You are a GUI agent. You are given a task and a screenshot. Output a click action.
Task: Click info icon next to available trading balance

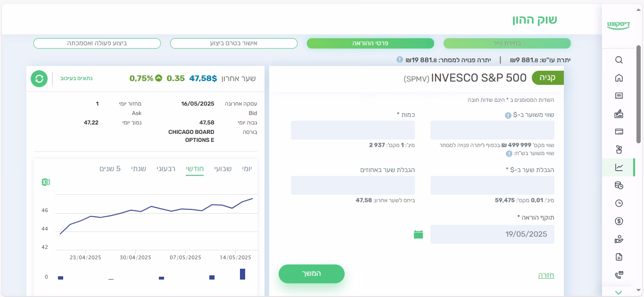(400, 59)
